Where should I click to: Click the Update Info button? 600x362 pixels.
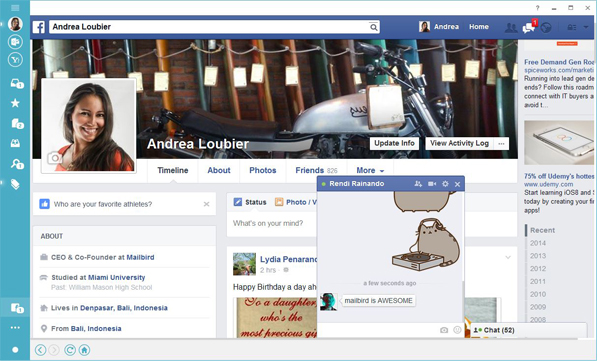click(x=395, y=143)
